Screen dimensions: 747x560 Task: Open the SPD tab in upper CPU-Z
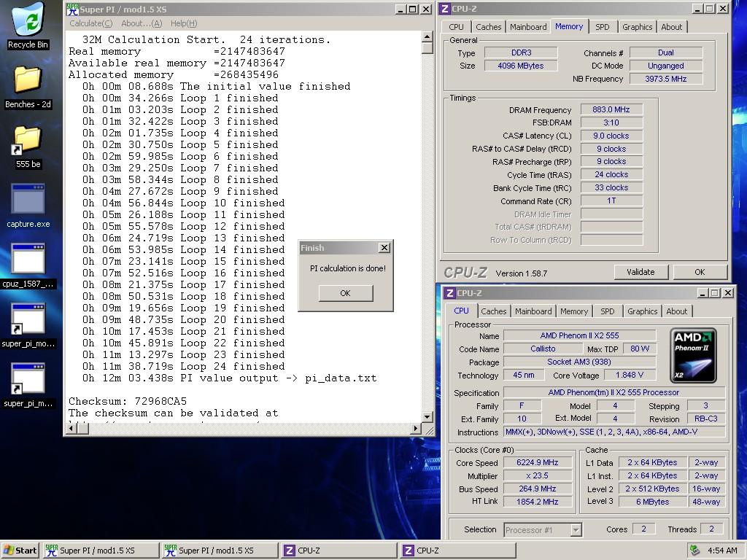[x=602, y=27]
